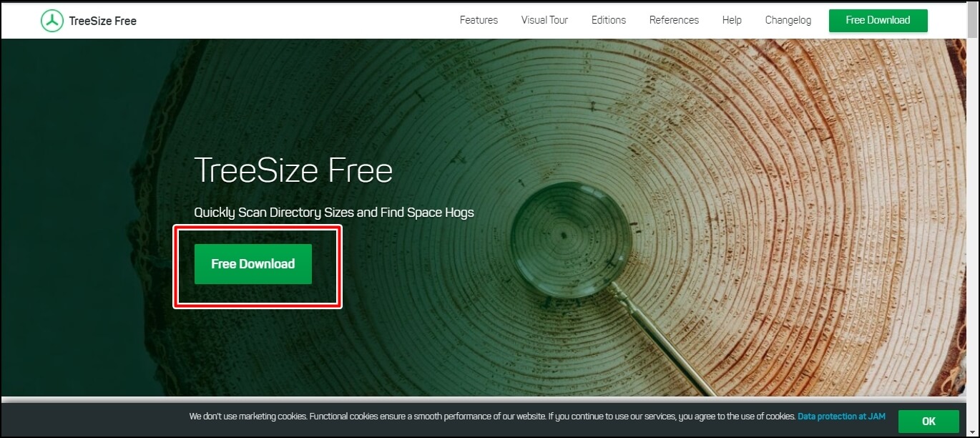Open the References nav link
The image size is (980, 438).
tap(674, 20)
